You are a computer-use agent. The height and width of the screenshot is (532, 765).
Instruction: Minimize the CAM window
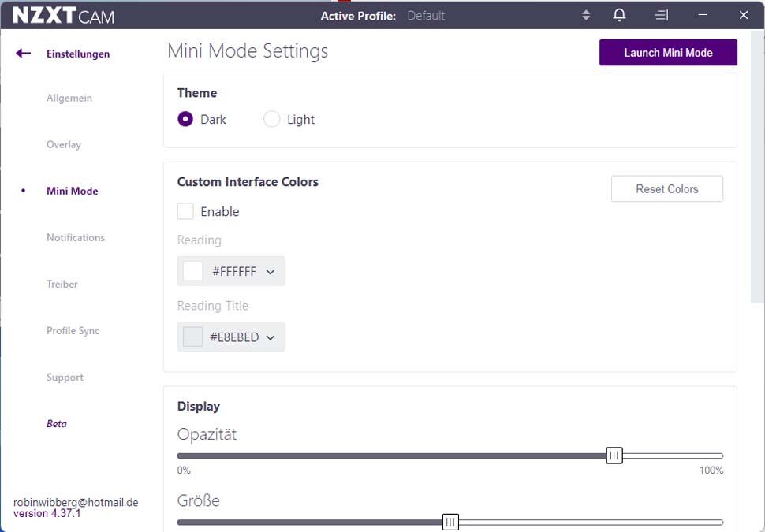click(702, 15)
